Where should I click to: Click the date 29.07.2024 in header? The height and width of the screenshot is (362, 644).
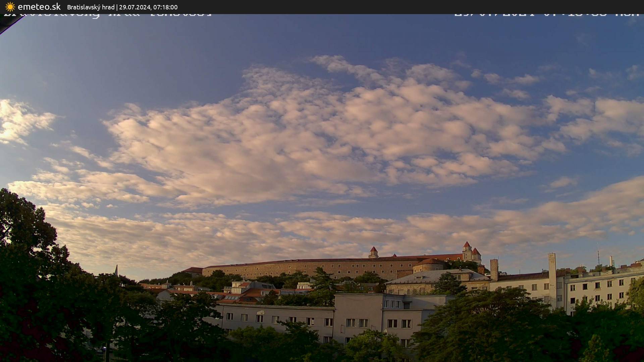point(135,7)
